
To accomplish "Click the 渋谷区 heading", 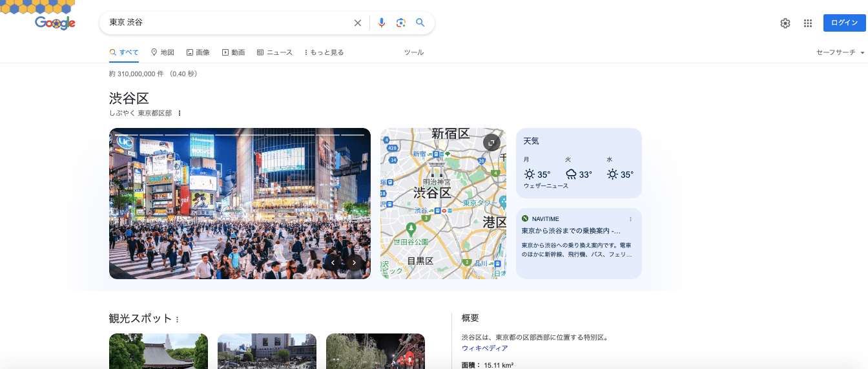I will pos(129,98).
